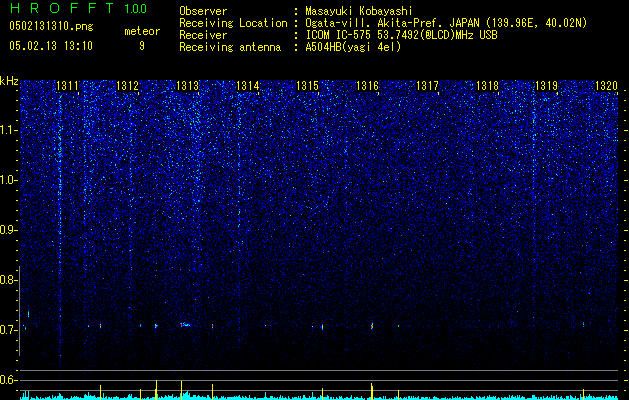Click the 1313 time axis label
This screenshot has height=400, width=629.
[x=188, y=86]
